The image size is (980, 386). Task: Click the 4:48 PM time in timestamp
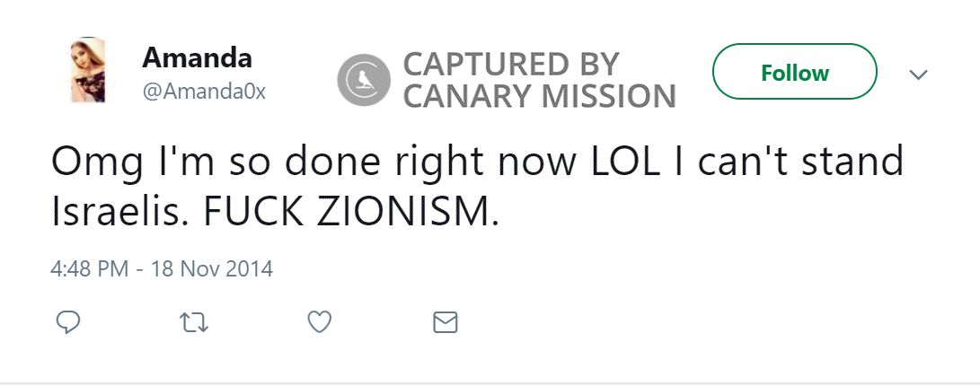pyautogui.click(x=89, y=268)
